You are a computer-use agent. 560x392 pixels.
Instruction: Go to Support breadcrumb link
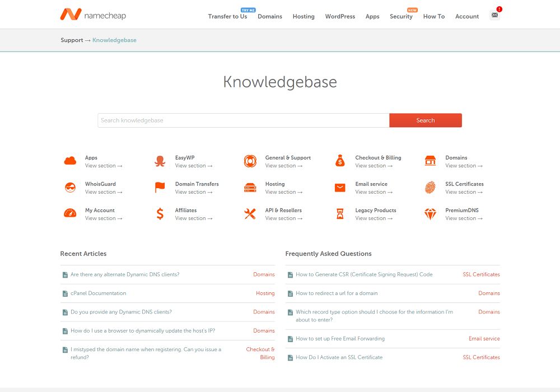point(72,40)
